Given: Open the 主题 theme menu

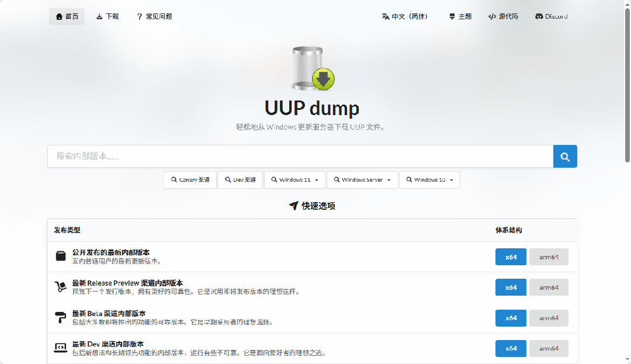Looking at the screenshot, I should pos(460,16).
